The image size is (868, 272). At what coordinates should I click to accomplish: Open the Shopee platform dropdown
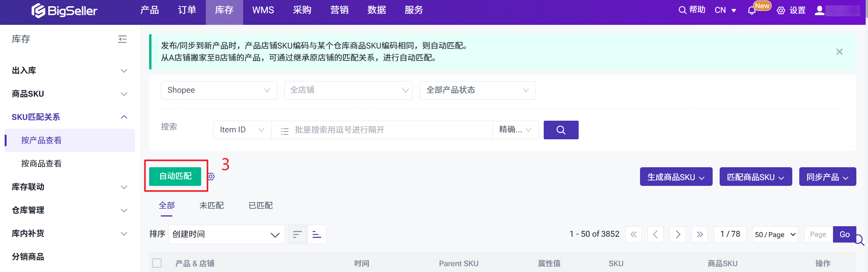(219, 90)
